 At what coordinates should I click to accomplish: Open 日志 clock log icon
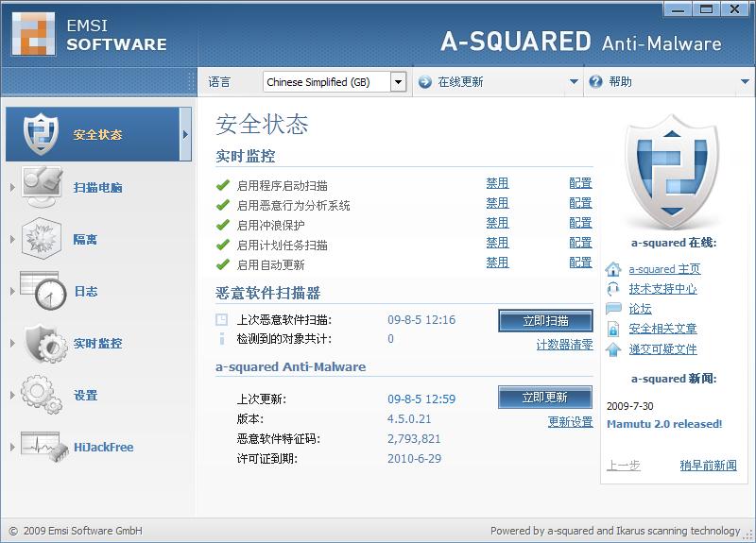click(x=43, y=291)
